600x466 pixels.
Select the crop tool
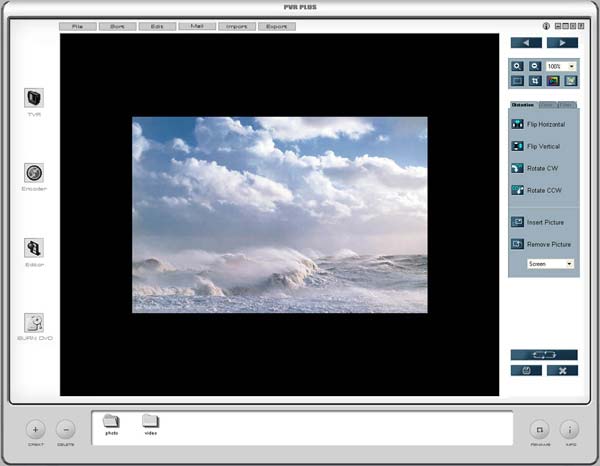[535, 81]
